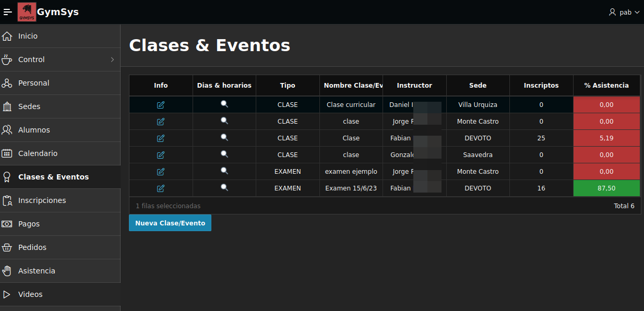The height and width of the screenshot is (311, 644).
Task: Toggle the sidebar with the hamburger icon
Action: point(7,11)
